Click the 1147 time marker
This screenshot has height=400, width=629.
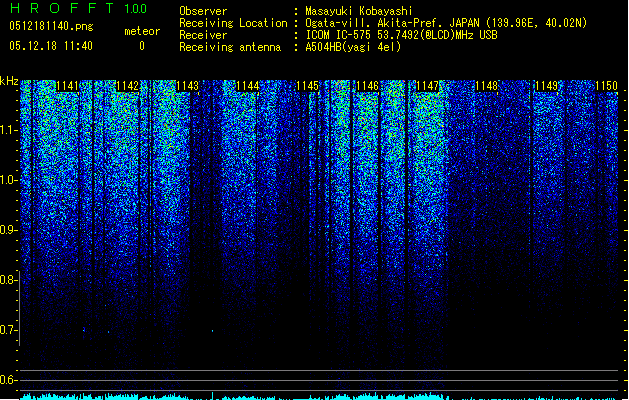tap(428, 86)
